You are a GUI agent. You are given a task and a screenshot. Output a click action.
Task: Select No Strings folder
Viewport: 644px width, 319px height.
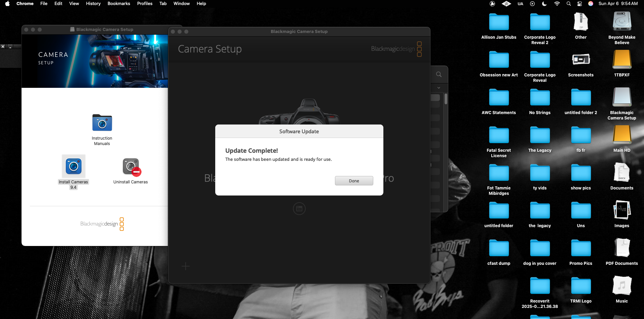pos(540,98)
